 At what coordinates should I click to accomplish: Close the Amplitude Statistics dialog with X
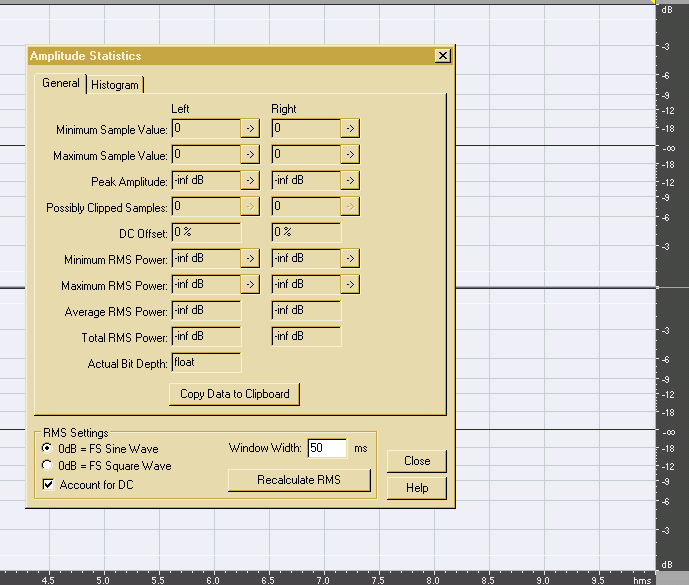[442, 56]
